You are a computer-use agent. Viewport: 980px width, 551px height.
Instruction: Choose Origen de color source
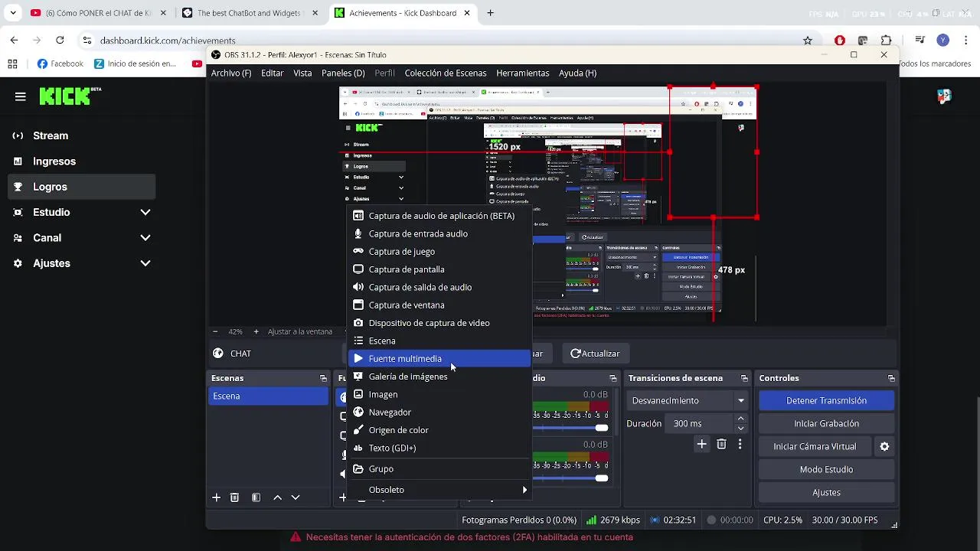coord(439,430)
